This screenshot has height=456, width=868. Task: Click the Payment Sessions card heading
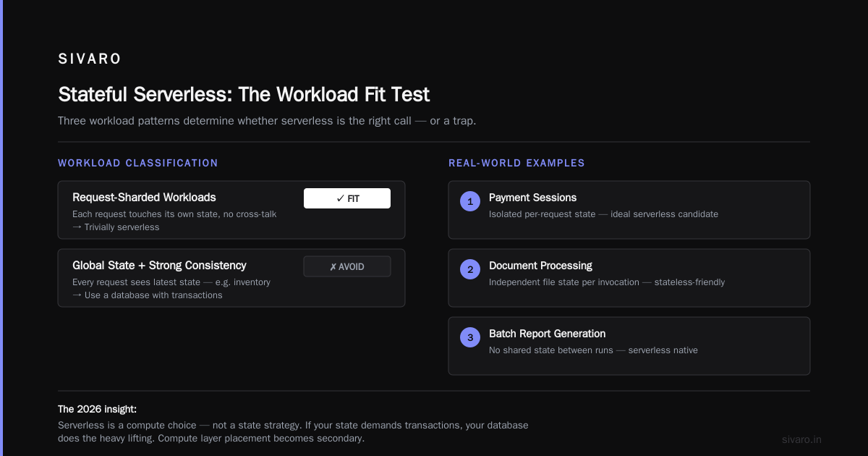tap(533, 197)
